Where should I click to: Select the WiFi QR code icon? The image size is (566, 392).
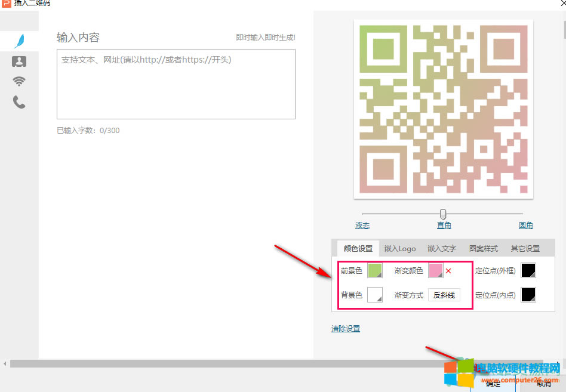(x=19, y=81)
